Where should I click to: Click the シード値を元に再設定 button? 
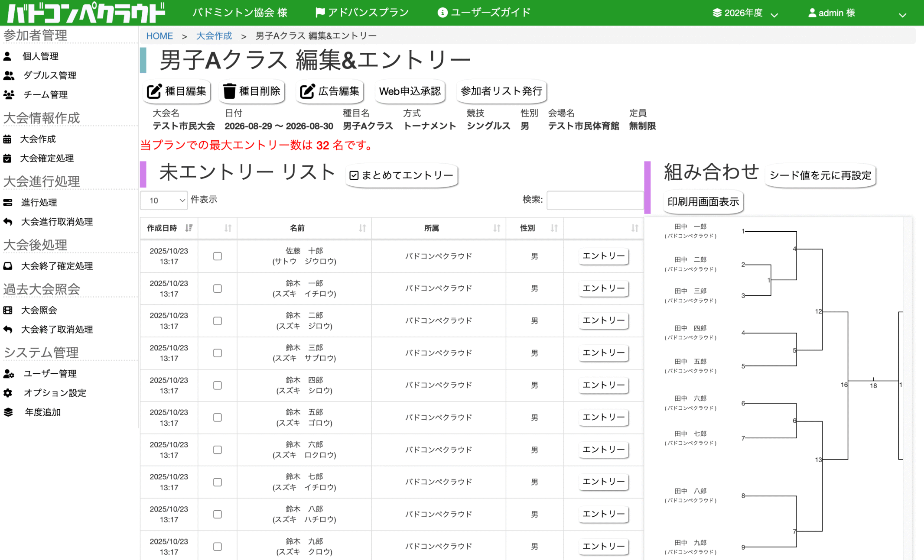820,175
